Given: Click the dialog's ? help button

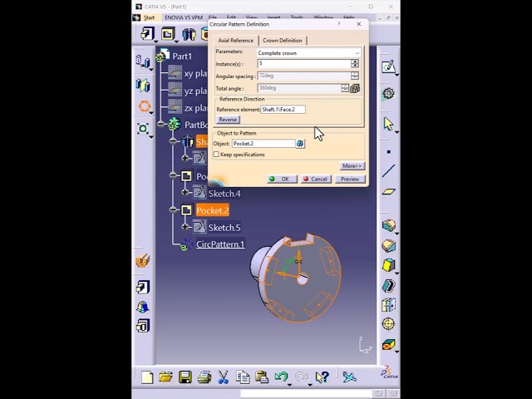Looking at the screenshot, I should [338, 24].
